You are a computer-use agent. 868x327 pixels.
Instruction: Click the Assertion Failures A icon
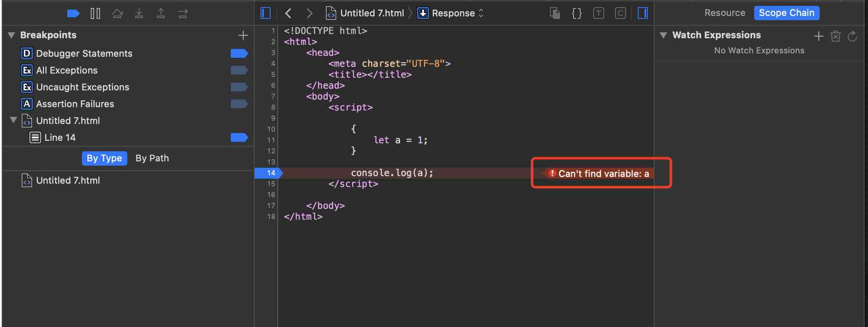(26, 104)
